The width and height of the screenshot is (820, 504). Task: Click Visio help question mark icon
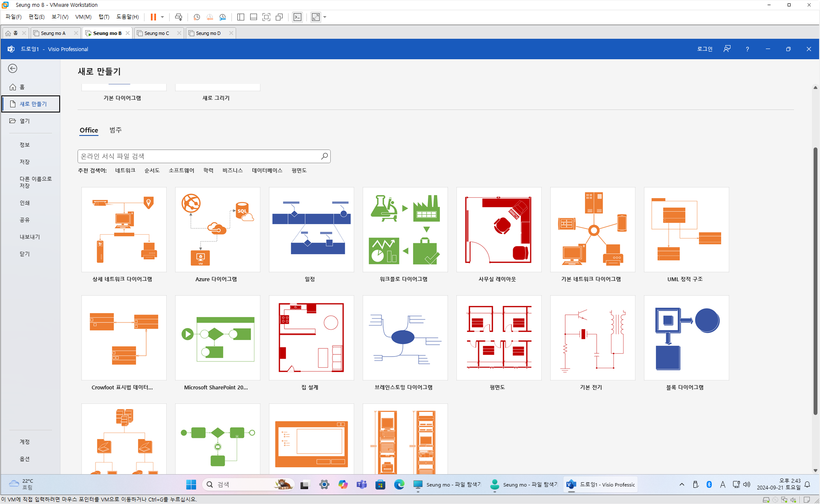coord(747,49)
